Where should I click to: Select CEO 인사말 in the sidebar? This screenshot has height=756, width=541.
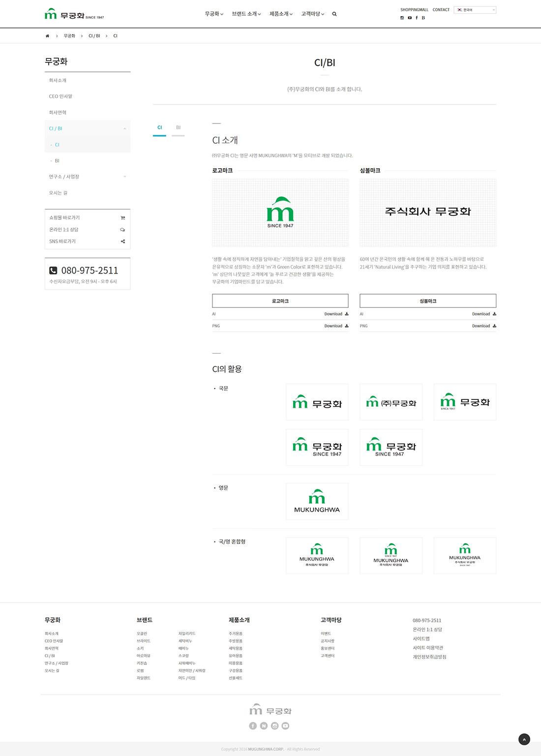(60, 96)
